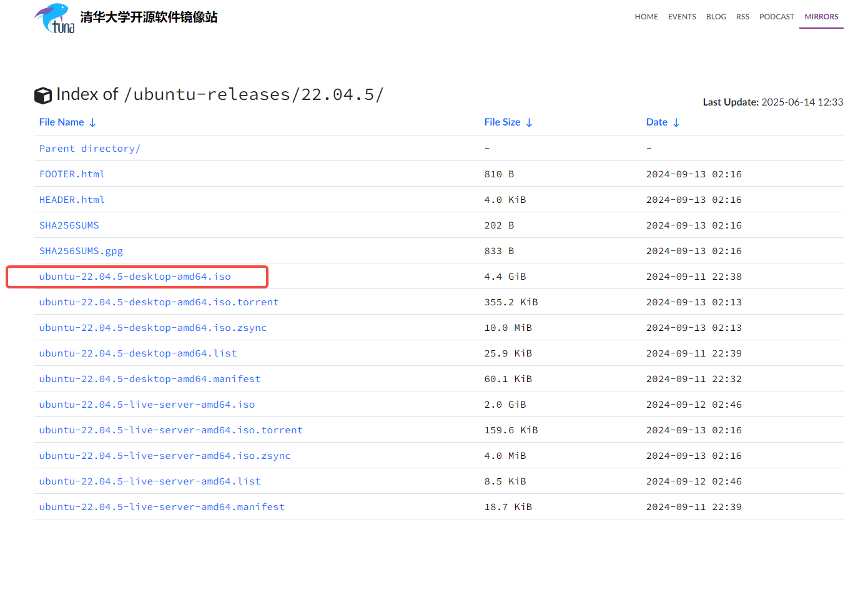Open the live-server-amd64.iso.zsync link
Screen dimensions: 868x590
pyautogui.click(x=165, y=456)
